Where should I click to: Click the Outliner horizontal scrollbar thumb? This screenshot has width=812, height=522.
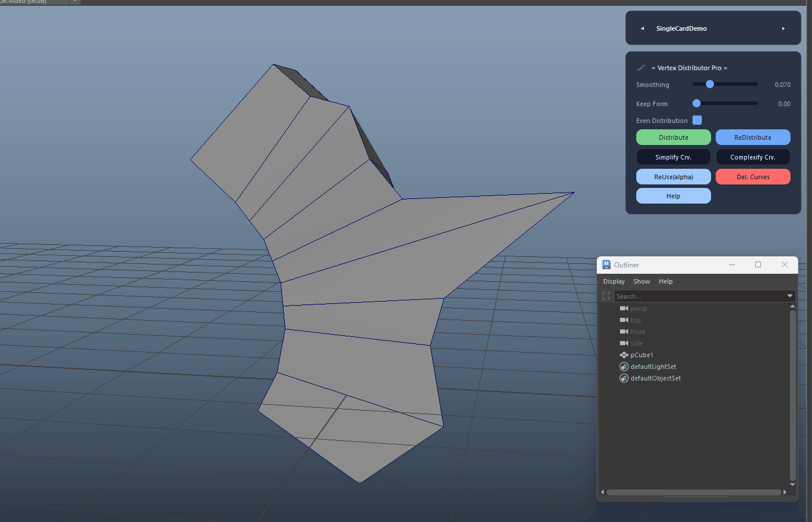point(694,492)
